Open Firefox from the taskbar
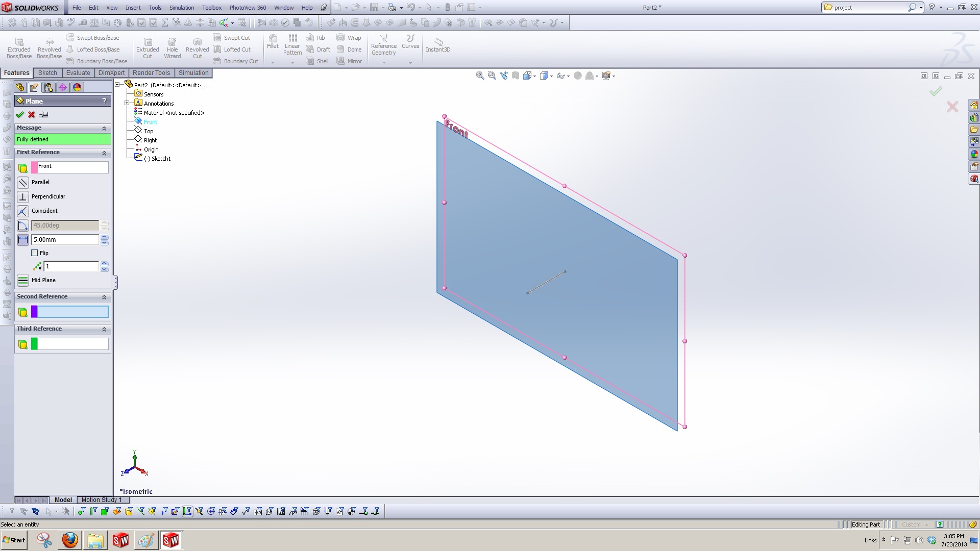The image size is (980, 551). tap(70, 540)
